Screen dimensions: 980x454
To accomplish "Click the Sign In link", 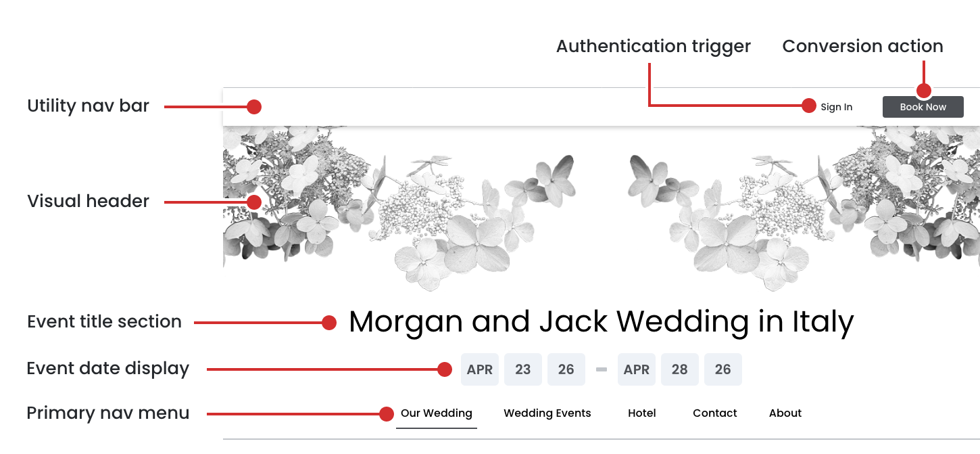I will click(836, 107).
